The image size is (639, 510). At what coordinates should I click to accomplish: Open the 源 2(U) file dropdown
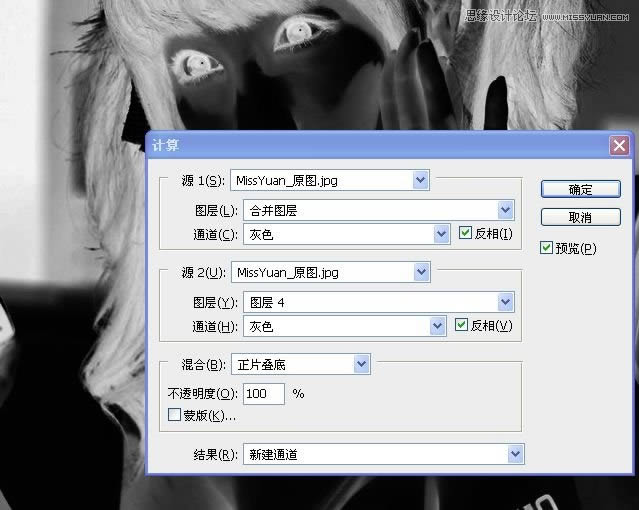tap(331, 272)
